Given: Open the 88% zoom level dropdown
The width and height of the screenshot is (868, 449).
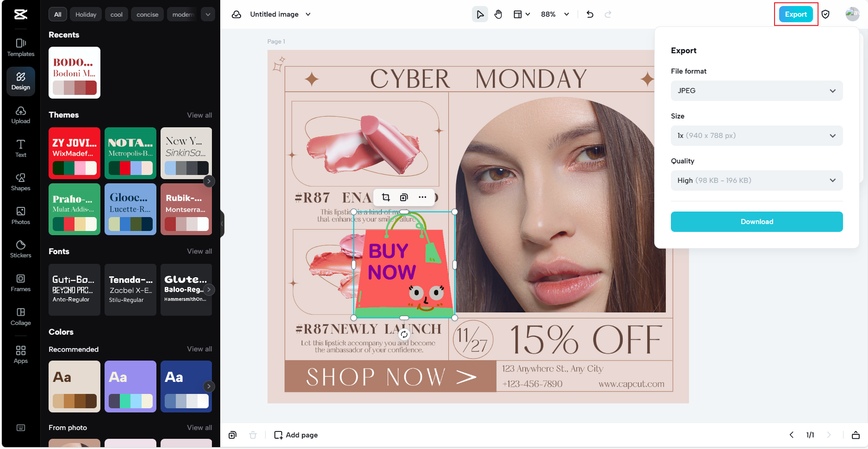Looking at the screenshot, I should [555, 14].
